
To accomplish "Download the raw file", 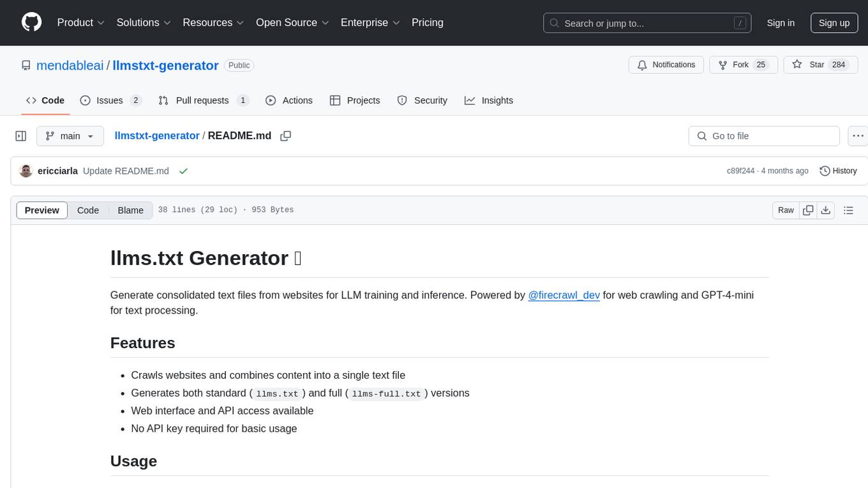I will [x=825, y=210].
